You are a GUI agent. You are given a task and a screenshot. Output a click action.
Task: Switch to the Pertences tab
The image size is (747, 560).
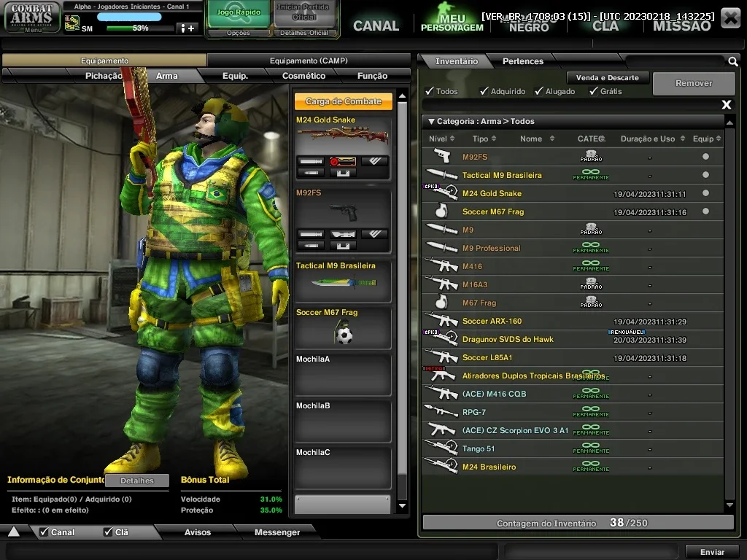[x=522, y=61]
